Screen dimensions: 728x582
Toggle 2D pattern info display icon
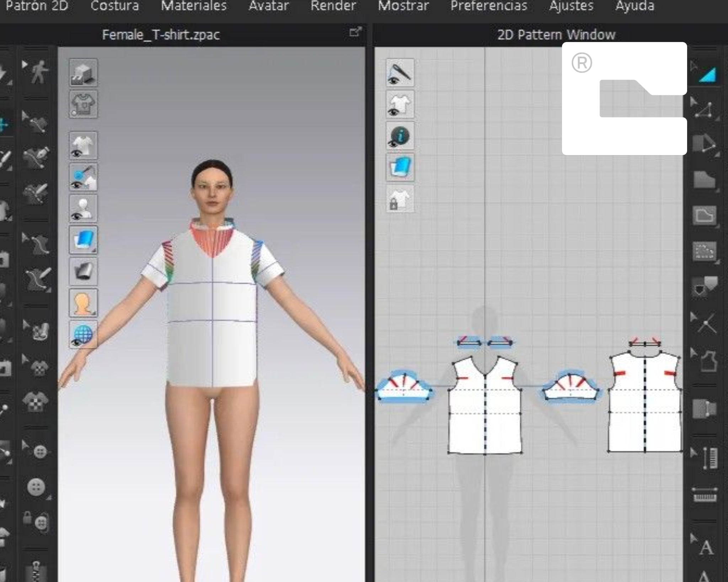(400, 136)
